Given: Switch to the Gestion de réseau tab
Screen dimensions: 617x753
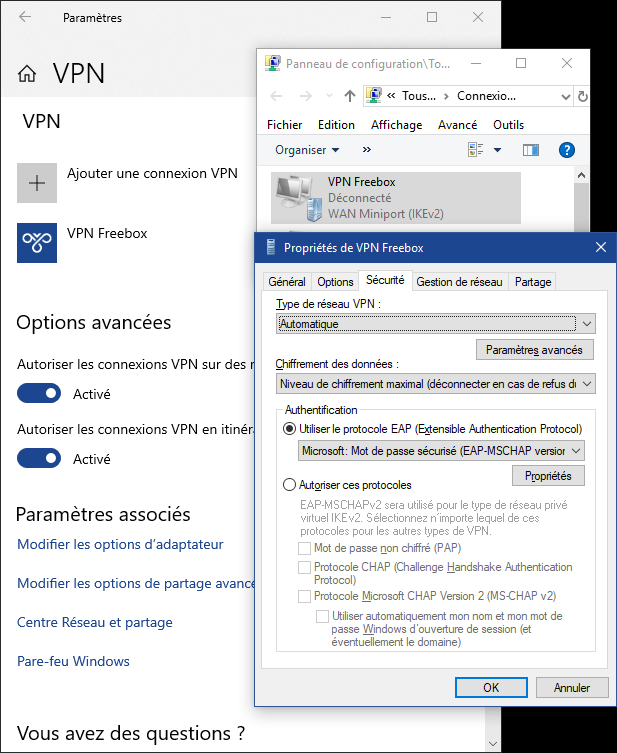Looking at the screenshot, I should (x=461, y=282).
